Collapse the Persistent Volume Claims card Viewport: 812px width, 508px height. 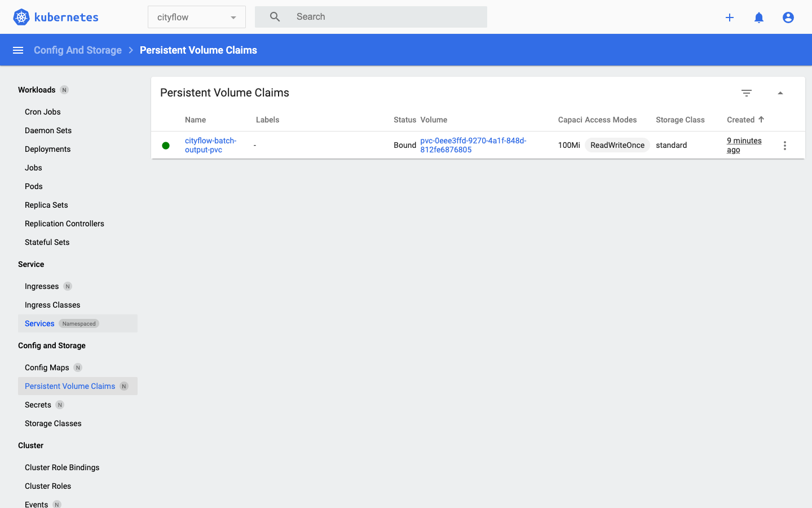(x=780, y=93)
